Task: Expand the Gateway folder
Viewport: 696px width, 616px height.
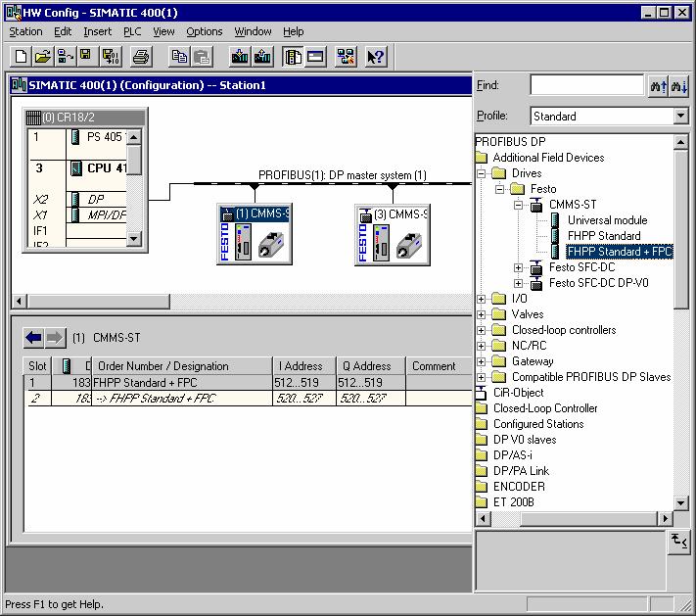Action: coord(482,361)
